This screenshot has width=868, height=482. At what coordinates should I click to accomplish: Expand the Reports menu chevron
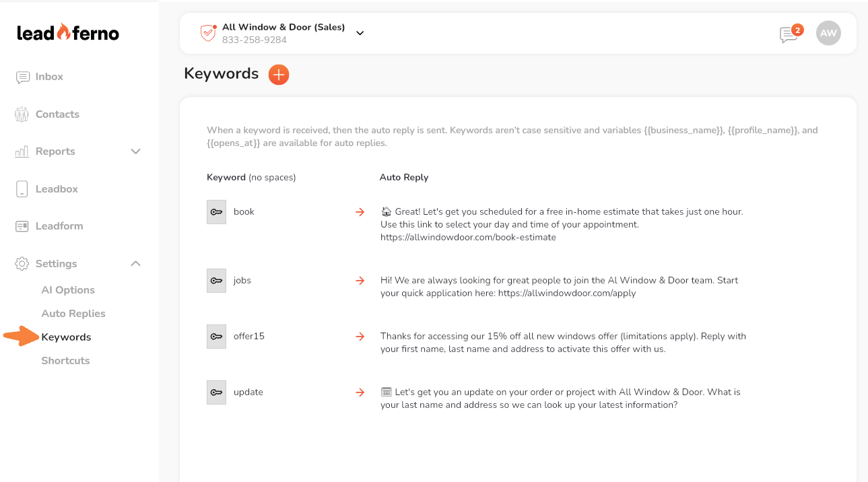pyautogui.click(x=135, y=151)
